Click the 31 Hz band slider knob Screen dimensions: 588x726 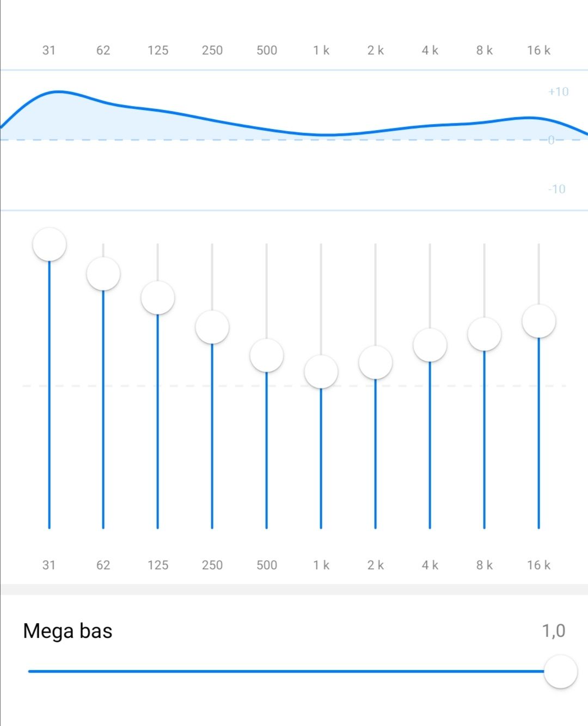(x=49, y=244)
